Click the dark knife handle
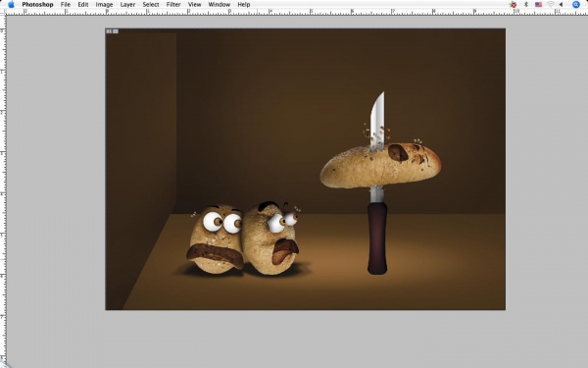 tap(377, 238)
